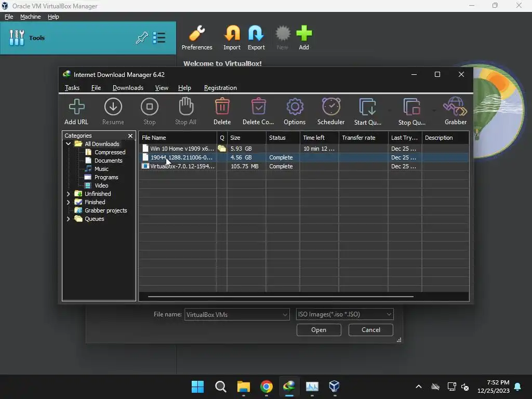This screenshot has height=399, width=532.
Task: Open the File name combo box dropdown
Action: pyautogui.click(x=285, y=314)
